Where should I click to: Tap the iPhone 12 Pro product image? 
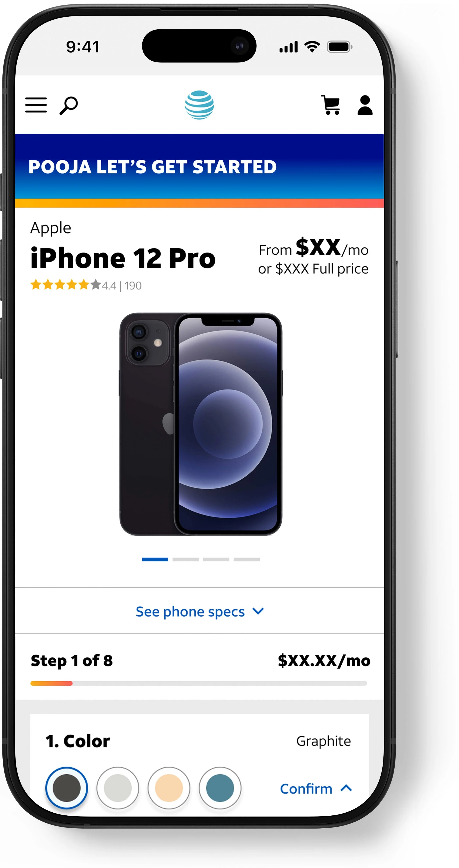(x=201, y=424)
